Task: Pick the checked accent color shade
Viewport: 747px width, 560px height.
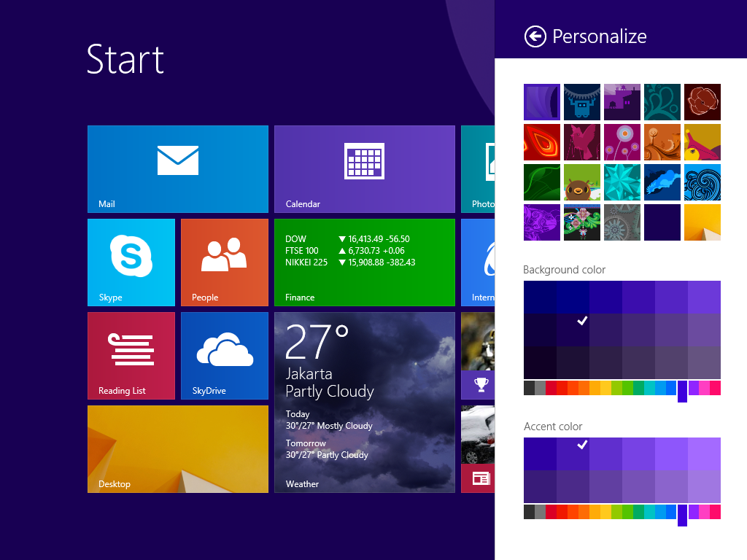Action: pyautogui.click(x=573, y=454)
